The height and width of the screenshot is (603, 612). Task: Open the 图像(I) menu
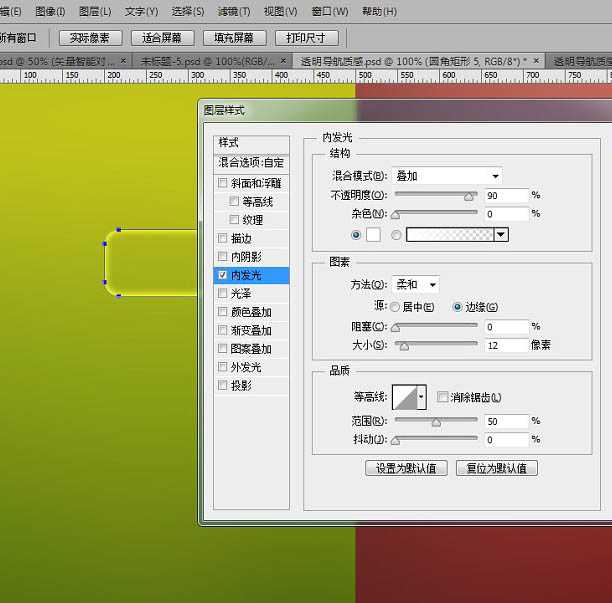[x=50, y=12]
